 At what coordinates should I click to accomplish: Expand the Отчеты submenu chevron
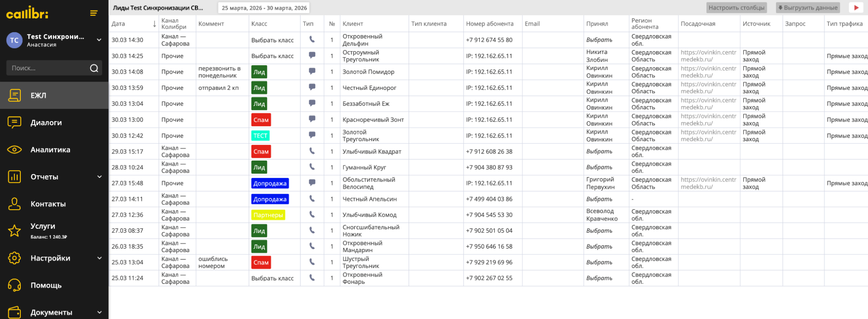click(99, 177)
